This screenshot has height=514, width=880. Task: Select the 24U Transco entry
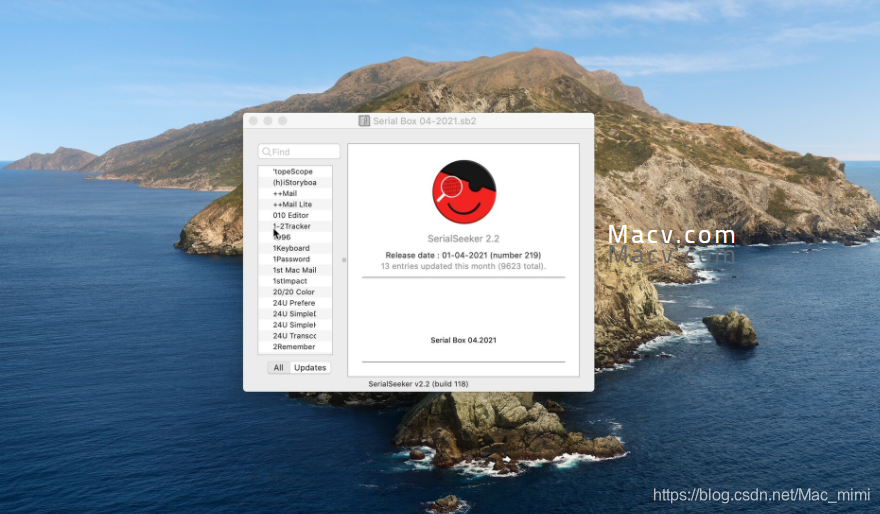coord(295,336)
